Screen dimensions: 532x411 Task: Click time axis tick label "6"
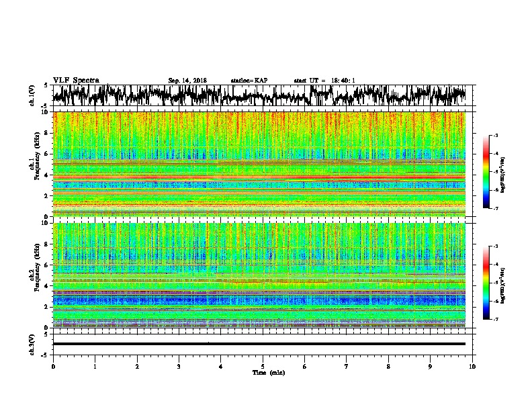[305, 367]
